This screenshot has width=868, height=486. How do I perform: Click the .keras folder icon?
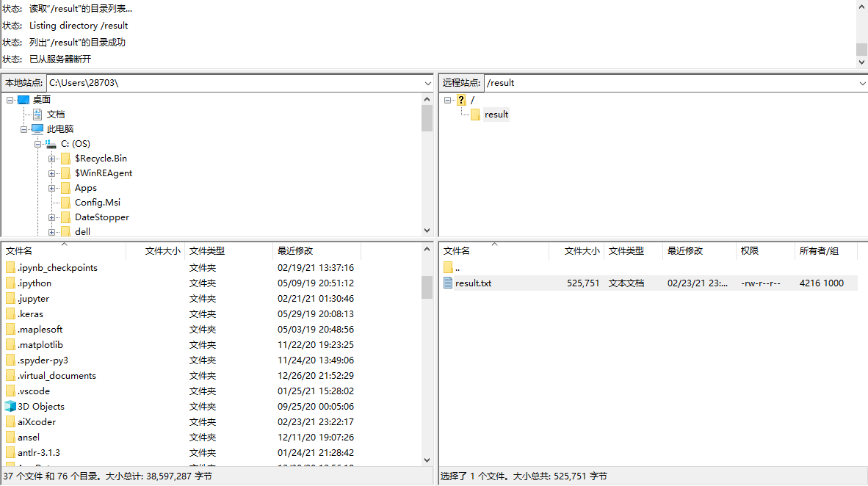10,314
